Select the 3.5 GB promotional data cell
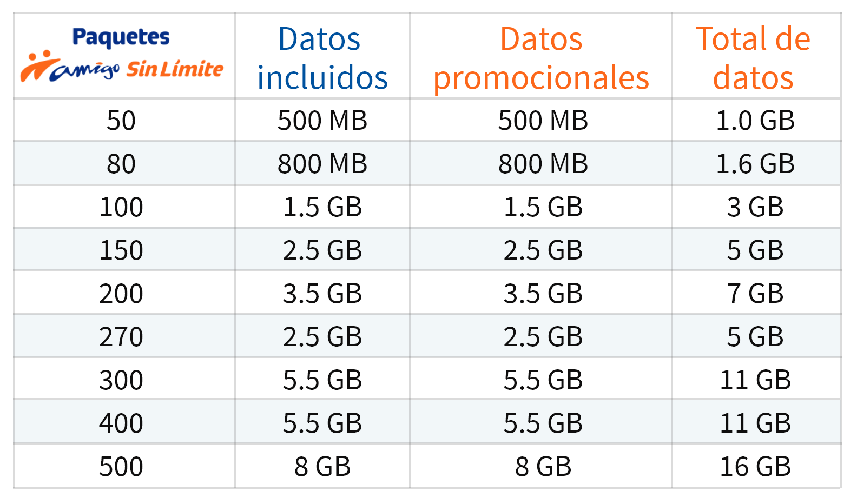This screenshot has width=857, height=504. click(x=543, y=294)
